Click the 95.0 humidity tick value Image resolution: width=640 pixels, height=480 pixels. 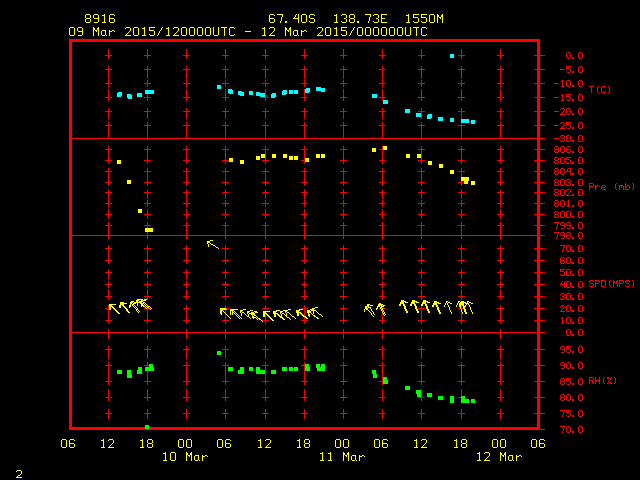[x=571, y=350]
